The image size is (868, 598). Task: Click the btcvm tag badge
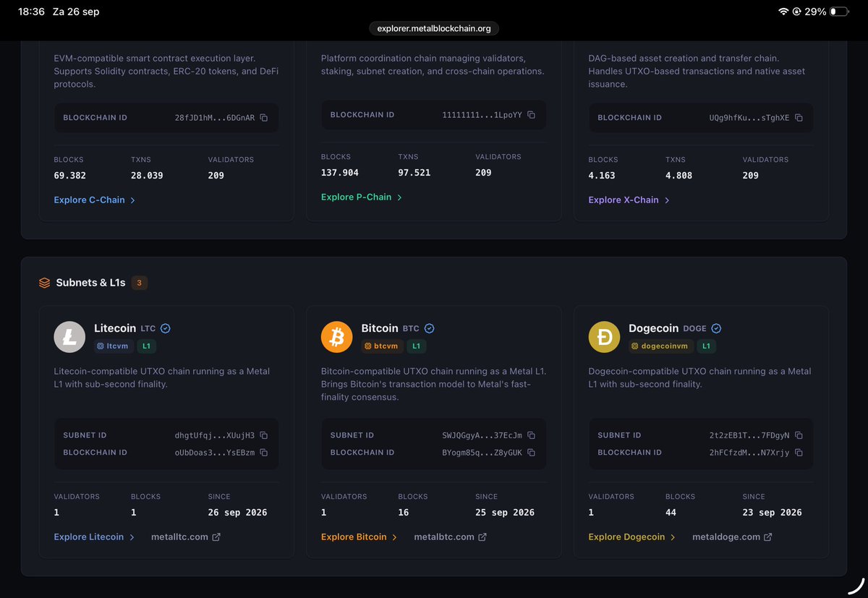click(382, 346)
